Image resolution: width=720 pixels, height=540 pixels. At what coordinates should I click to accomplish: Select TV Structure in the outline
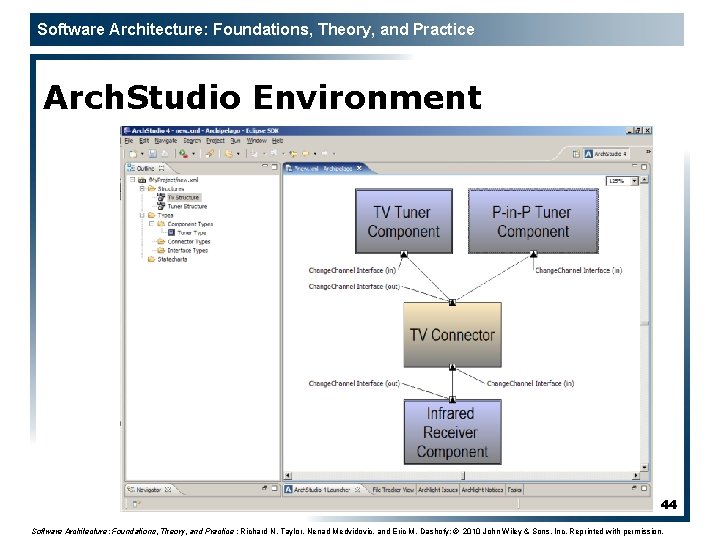tap(183, 197)
